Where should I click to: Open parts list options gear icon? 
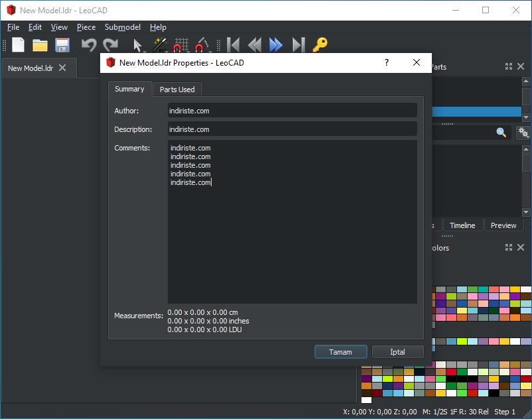pos(523,133)
